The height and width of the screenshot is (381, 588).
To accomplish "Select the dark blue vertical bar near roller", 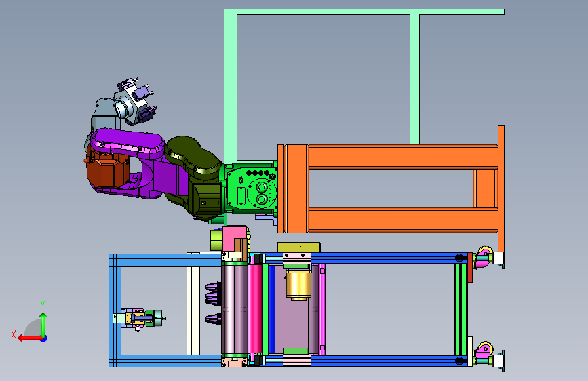I will pos(272,309).
